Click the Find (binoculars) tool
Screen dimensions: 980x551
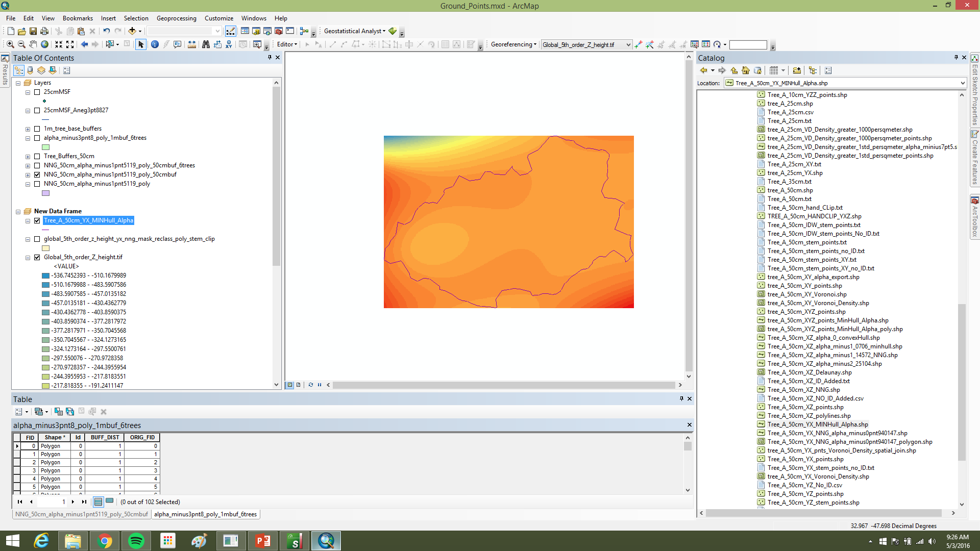pyautogui.click(x=205, y=44)
